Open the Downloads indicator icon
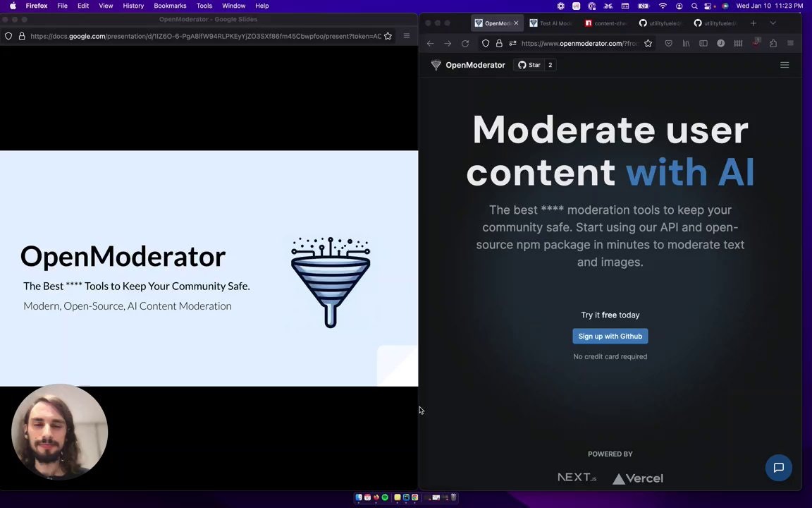The width and height of the screenshot is (812, 508). (756, 43)
